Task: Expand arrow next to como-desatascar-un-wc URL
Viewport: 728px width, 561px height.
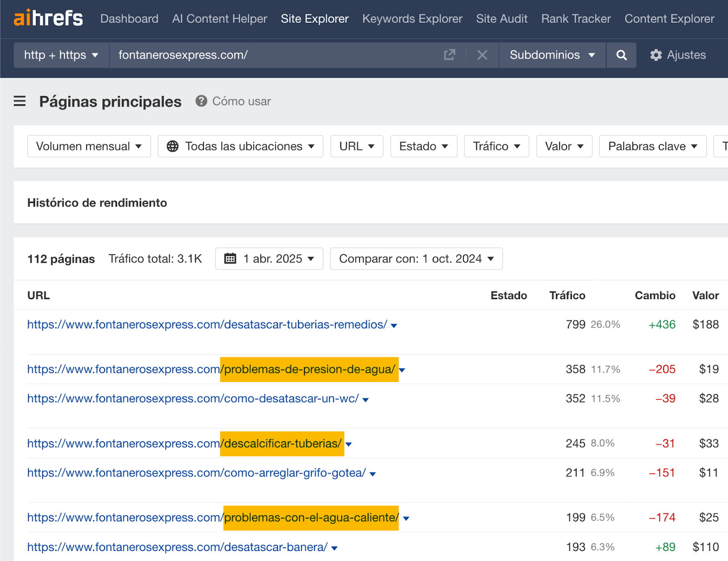Action: [365, 400]
